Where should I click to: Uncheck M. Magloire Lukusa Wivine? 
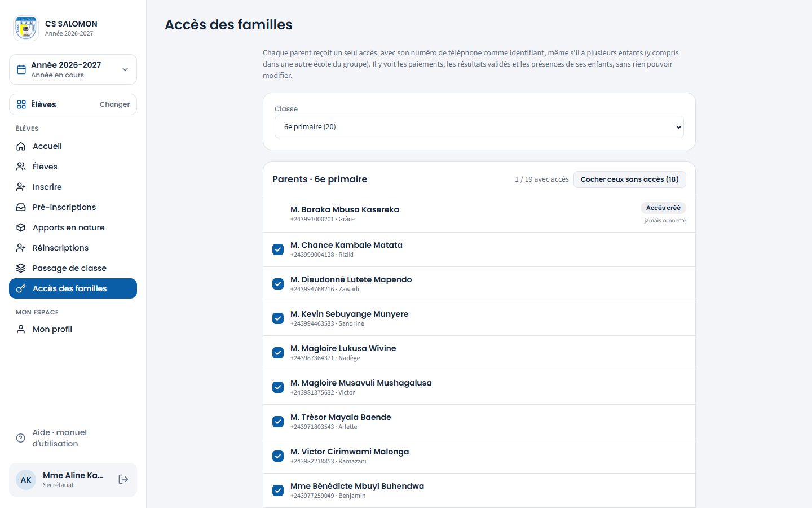[x=278, y=353]
